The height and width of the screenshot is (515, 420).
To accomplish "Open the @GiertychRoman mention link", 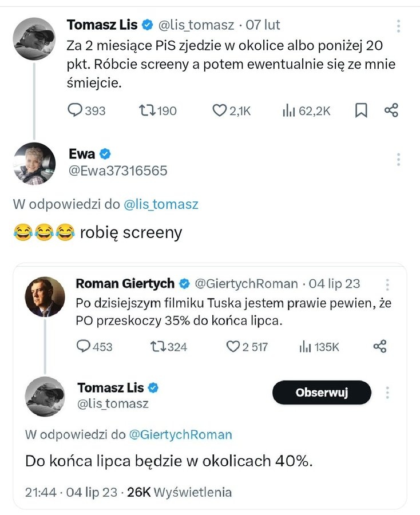I will point(181,434).
